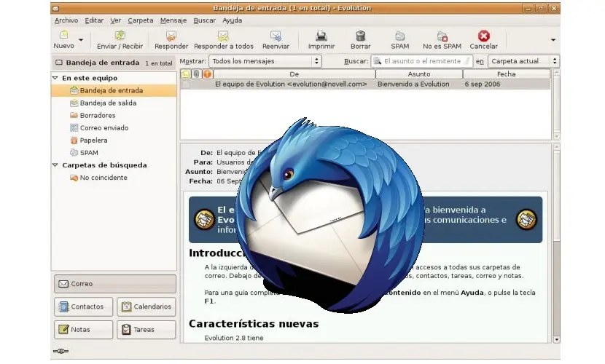
Task: Open the Archivo menu
Action: (66, 20)
